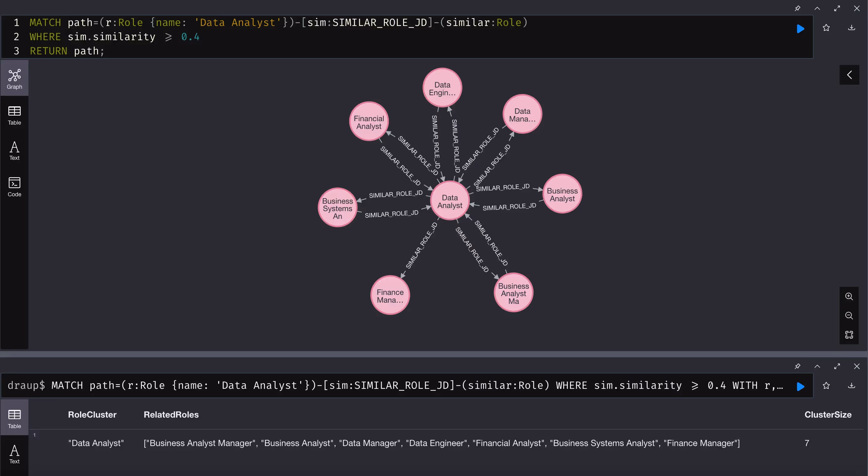Open the node properties side panel chevron
Viewport: 868px width, 476px height.
[849, 75]
